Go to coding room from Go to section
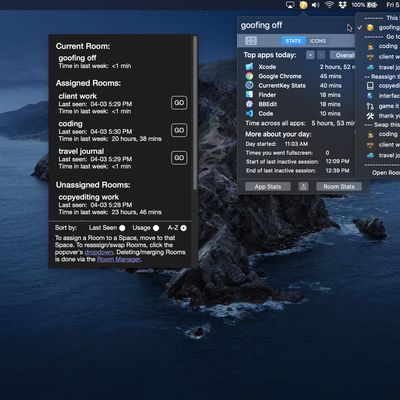 coord(382,46)
